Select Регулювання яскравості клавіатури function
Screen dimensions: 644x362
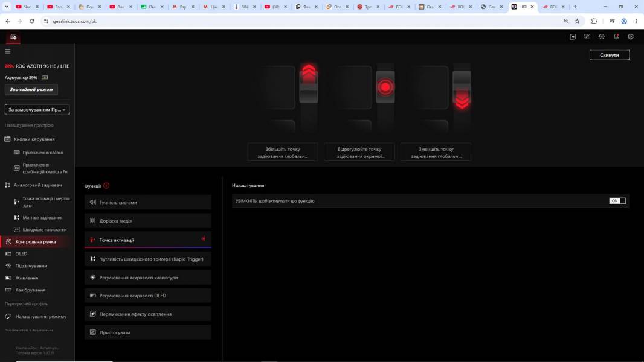pyautogui.click(x=148, y=278)
